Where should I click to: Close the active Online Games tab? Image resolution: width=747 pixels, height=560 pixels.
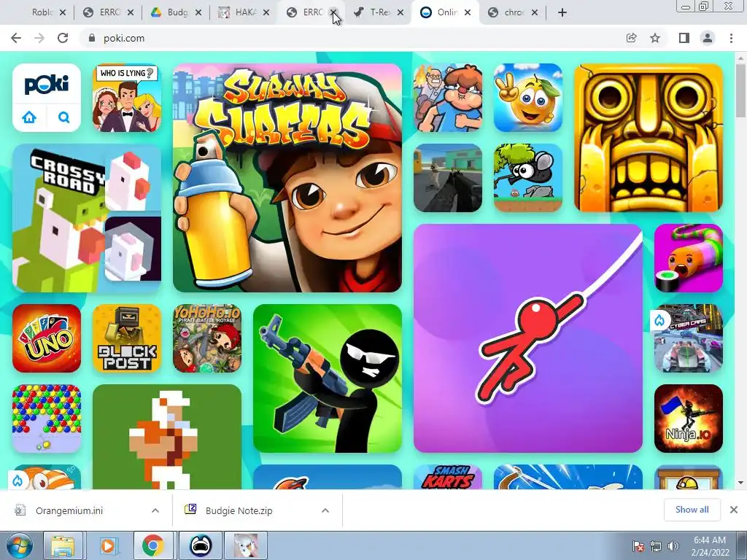point(468,12)
